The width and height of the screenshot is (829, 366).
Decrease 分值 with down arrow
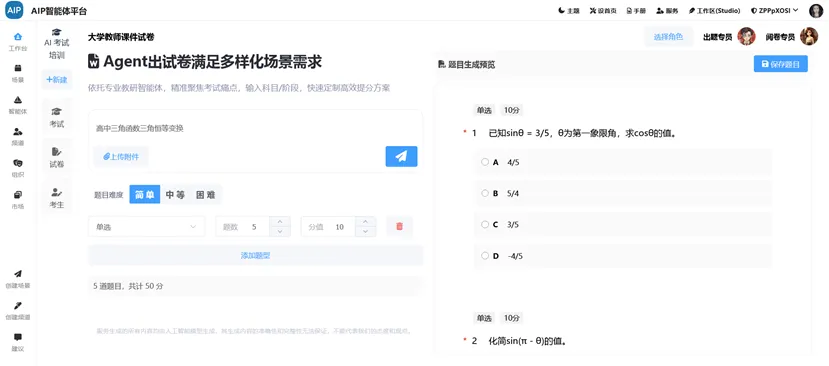[x=365, y=232]
